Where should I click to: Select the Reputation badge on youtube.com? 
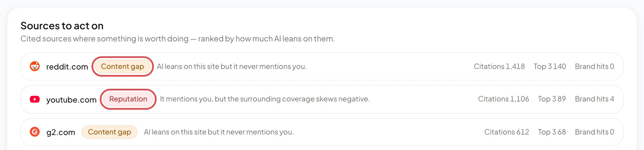(128, 99)
